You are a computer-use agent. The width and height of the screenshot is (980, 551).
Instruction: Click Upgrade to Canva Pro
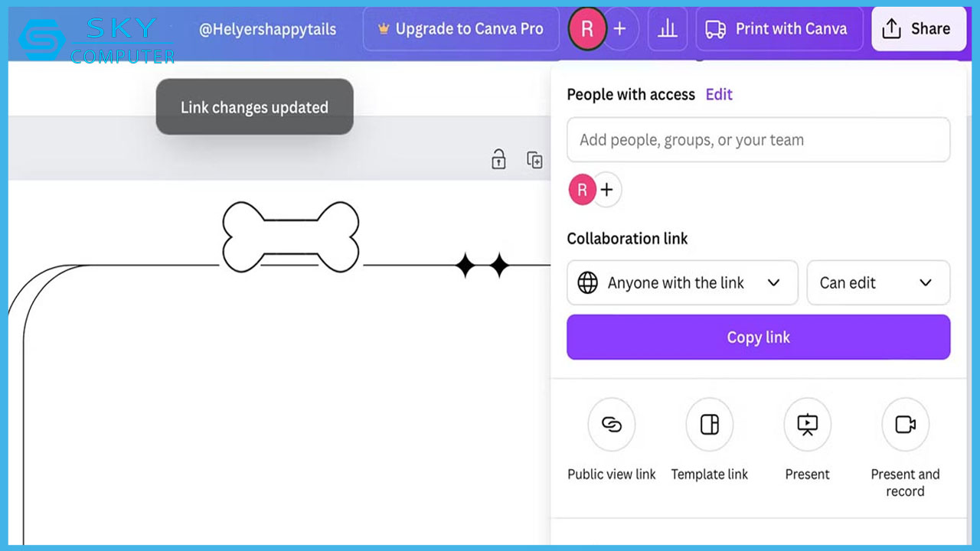[x=461, y=29]
